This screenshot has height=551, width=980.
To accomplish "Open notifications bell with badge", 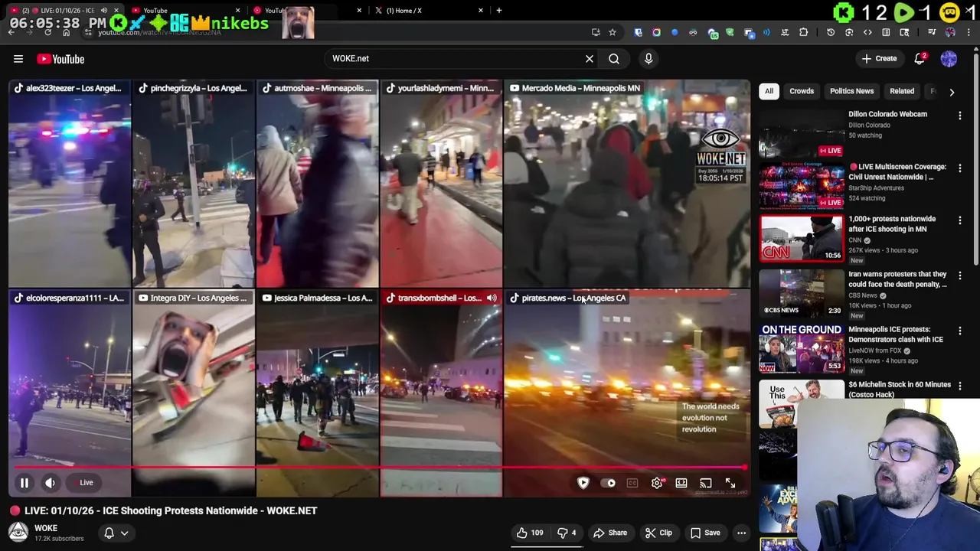I will click(x=920, y=59).
